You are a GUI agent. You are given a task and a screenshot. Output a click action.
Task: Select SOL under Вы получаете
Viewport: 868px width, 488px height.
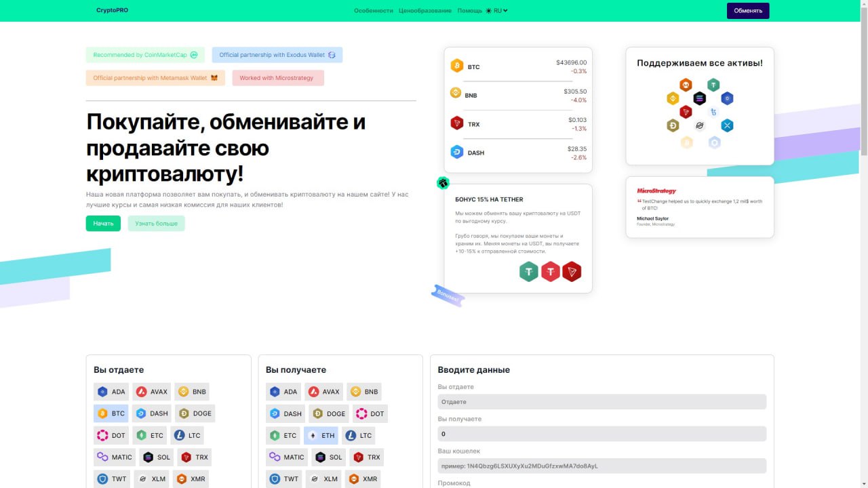tap(328, 457)
